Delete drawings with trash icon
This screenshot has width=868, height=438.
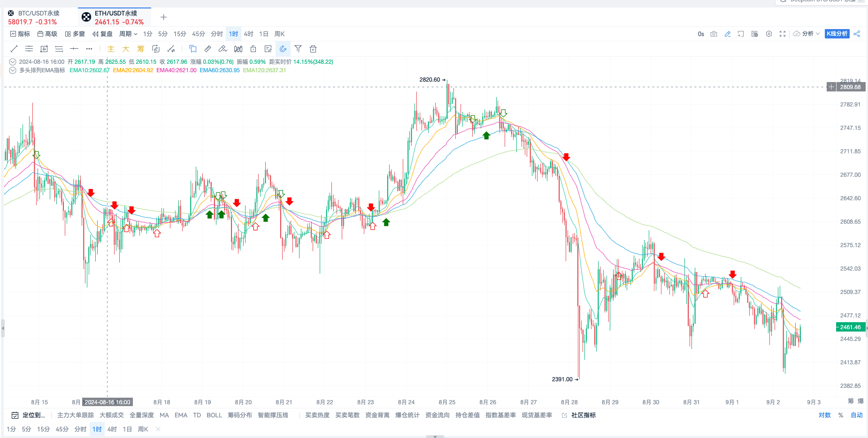click(x=313, y=49)
